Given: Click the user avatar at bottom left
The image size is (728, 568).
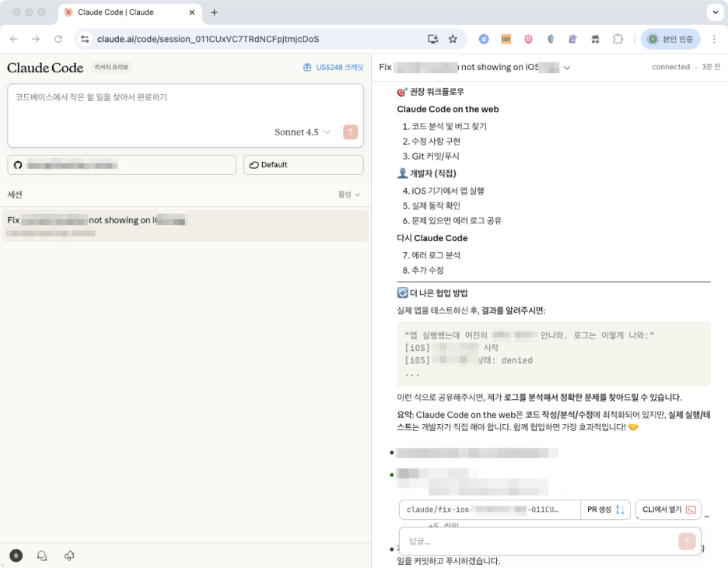Looking at the screenshot, I should coord(16,556).
